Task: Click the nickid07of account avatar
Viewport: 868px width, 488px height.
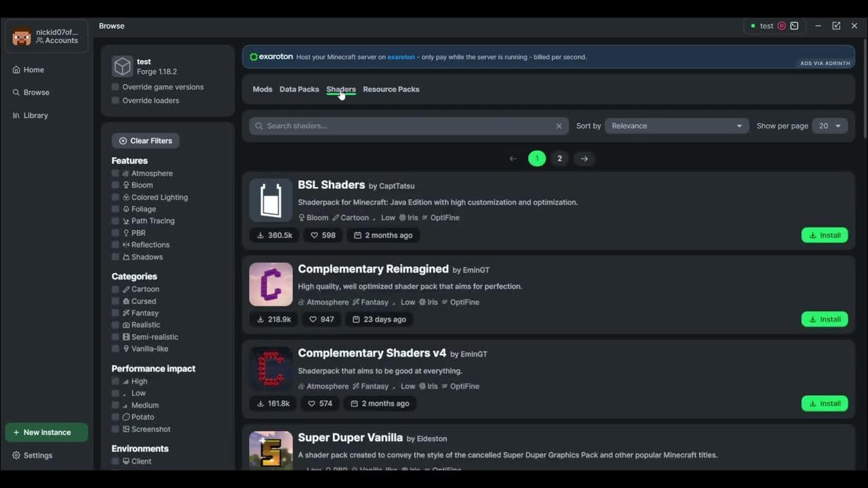Action: pos(22,37)
